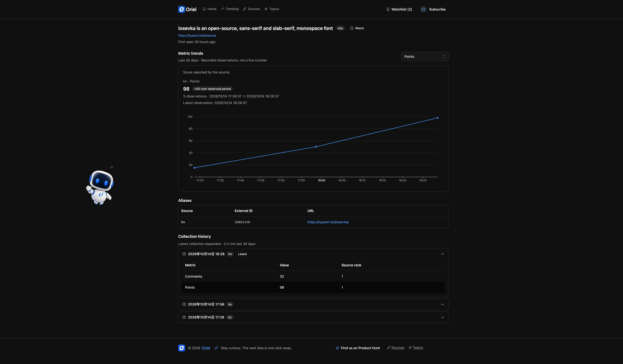Click the Source column header in Aliases

tap(187, 211)
